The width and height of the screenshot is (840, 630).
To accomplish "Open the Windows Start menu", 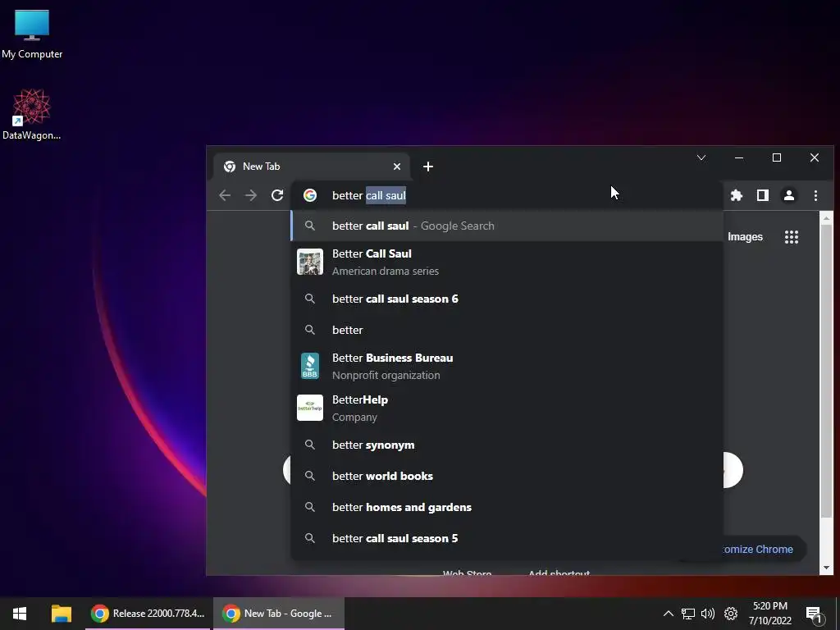I will pyautogui.click(x=20, y=614).
